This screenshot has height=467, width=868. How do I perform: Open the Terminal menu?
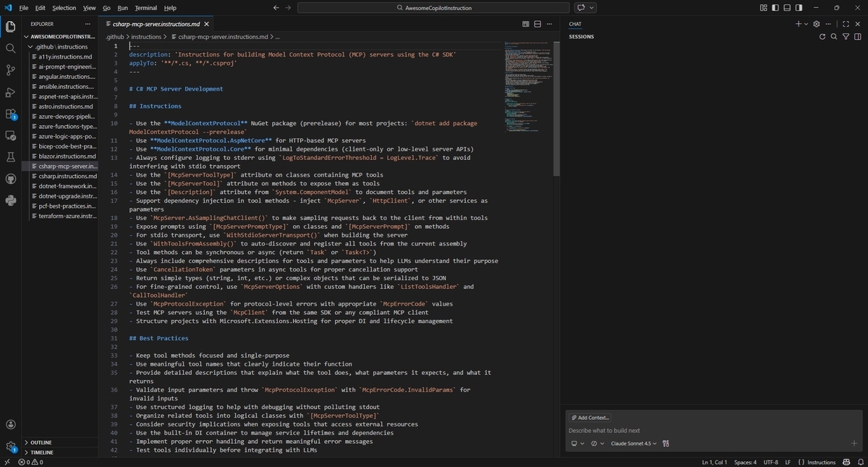[145, 8]
